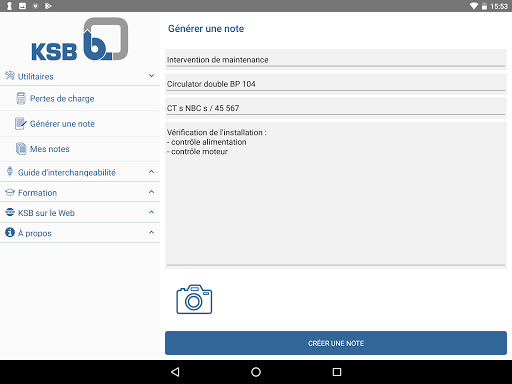Click the KSB sur le Web globe icon
Viewport: 512px width, 384px height.
[x=10, y=212]
